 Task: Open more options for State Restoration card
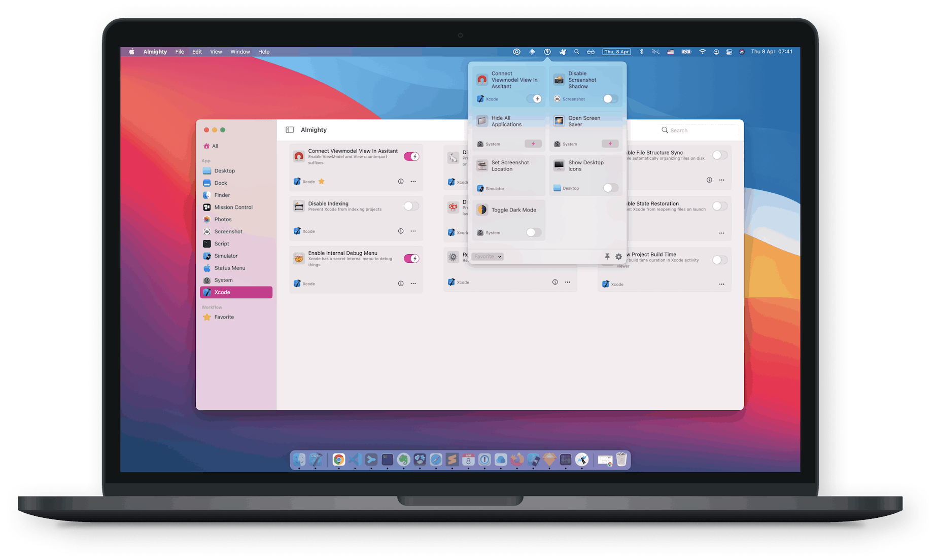722,233
